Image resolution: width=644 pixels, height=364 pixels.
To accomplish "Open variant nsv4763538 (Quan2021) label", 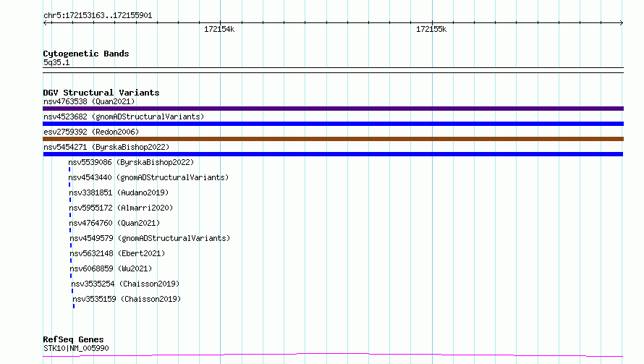I will [x=89, y=101].
